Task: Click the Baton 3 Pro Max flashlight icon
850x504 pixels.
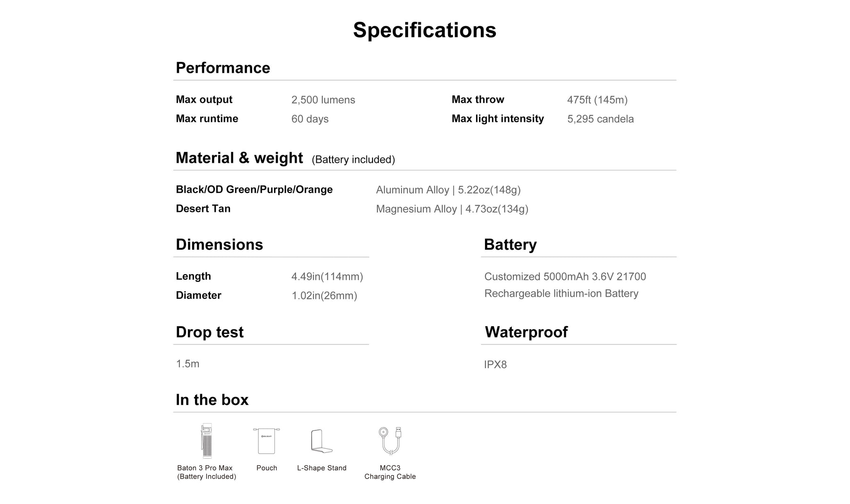Action: pos(206,441)
